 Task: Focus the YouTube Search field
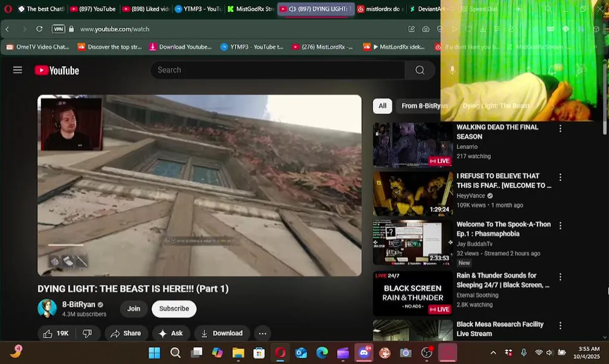tap(277, 70)
